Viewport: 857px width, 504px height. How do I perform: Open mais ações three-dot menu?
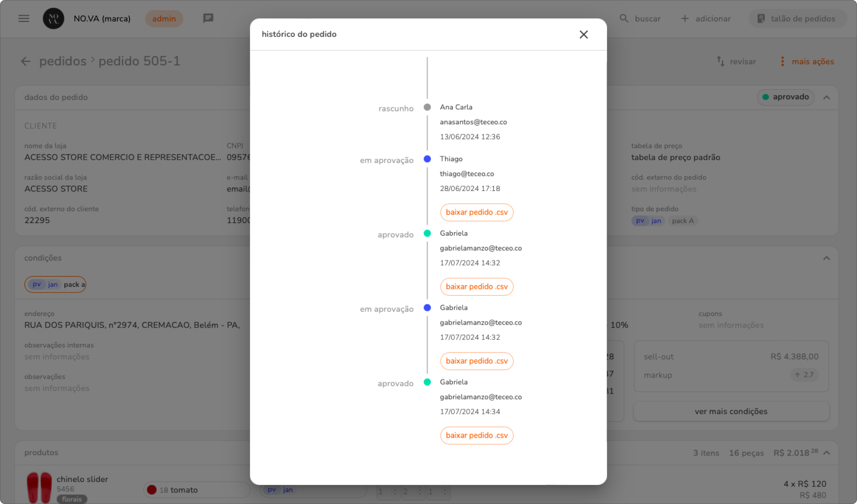782,61
